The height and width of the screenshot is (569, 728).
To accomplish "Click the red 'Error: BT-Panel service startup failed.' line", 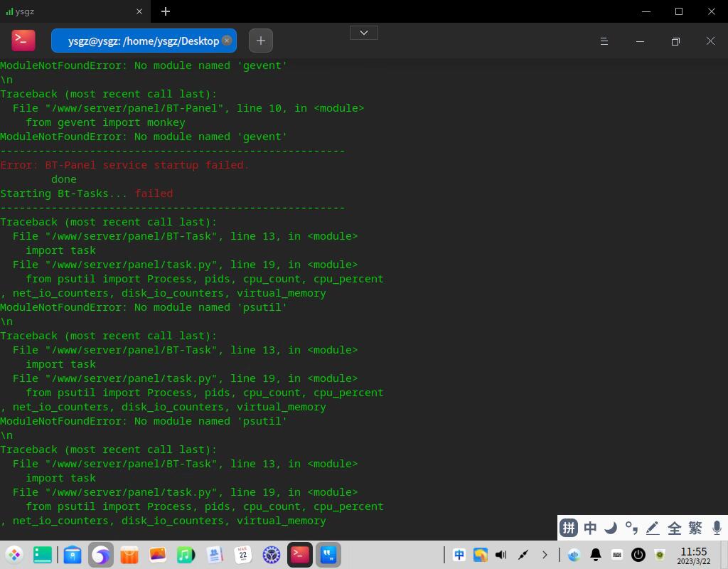I will pos(124,165).
